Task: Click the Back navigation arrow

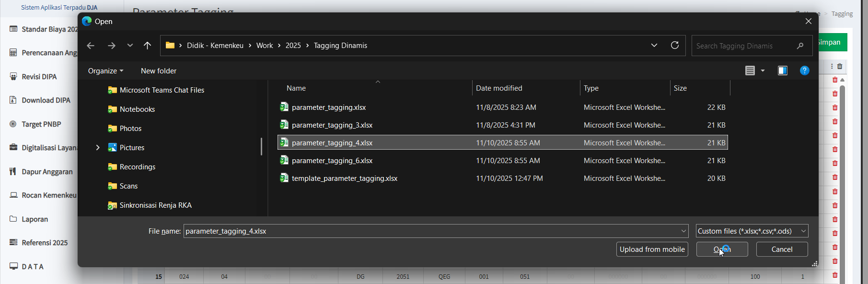Action: click(91, 46)
